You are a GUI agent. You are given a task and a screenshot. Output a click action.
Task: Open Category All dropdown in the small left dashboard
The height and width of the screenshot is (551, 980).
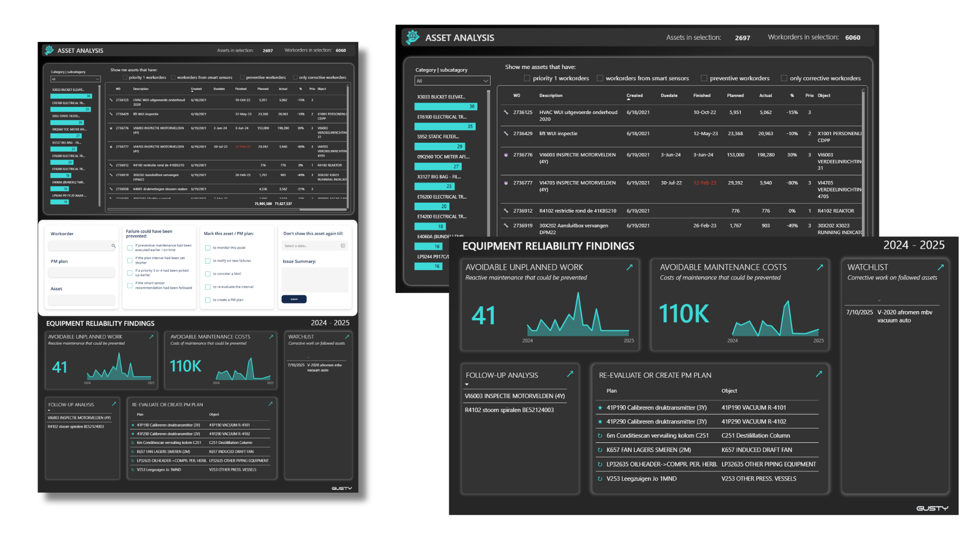pyautogui.click(x=75, y=79)
